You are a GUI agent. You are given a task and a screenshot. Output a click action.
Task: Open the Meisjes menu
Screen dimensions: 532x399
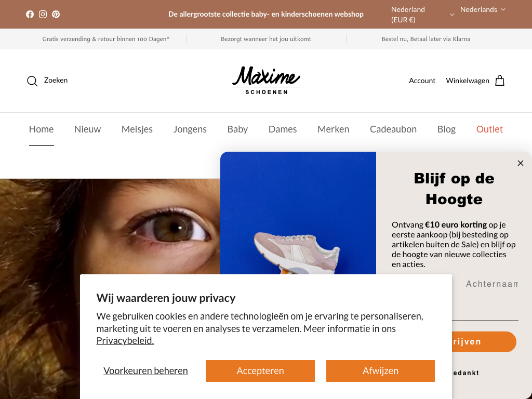pos(137,129)
